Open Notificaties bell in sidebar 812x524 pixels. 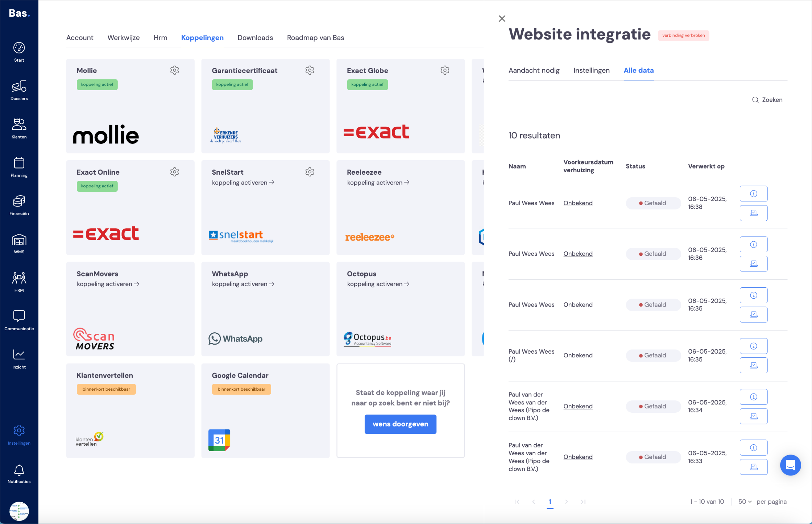(x=19, y=474)
